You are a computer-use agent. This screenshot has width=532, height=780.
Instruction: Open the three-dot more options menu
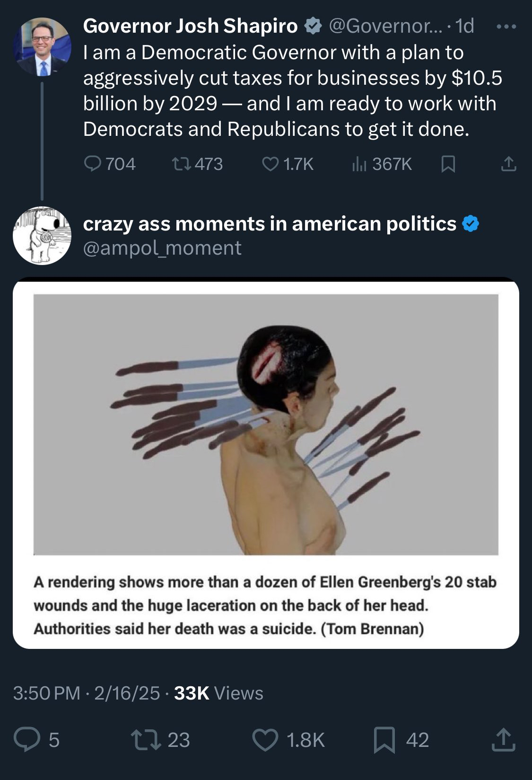click(506, 27)
